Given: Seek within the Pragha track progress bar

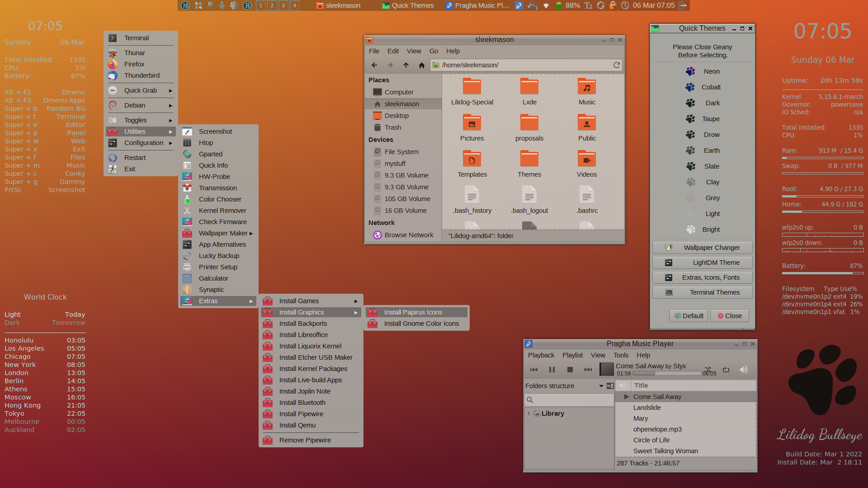Looking at the screenshot, I should [x=666, y=374].
